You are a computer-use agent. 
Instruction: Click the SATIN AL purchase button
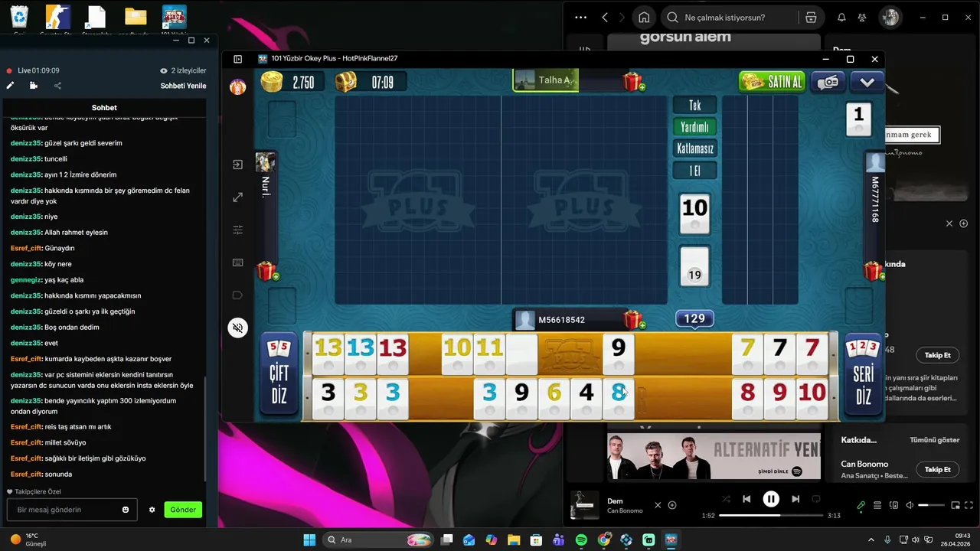[x=773, y=82]
